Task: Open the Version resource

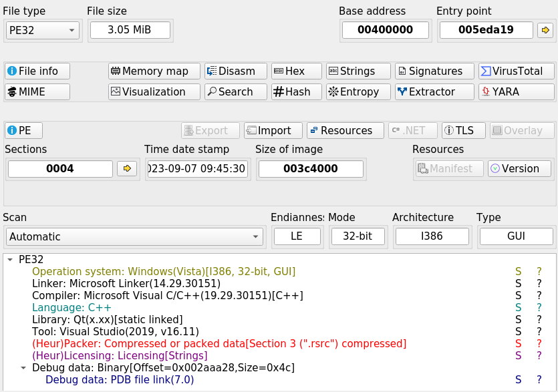Action: [x=519, y=168]
